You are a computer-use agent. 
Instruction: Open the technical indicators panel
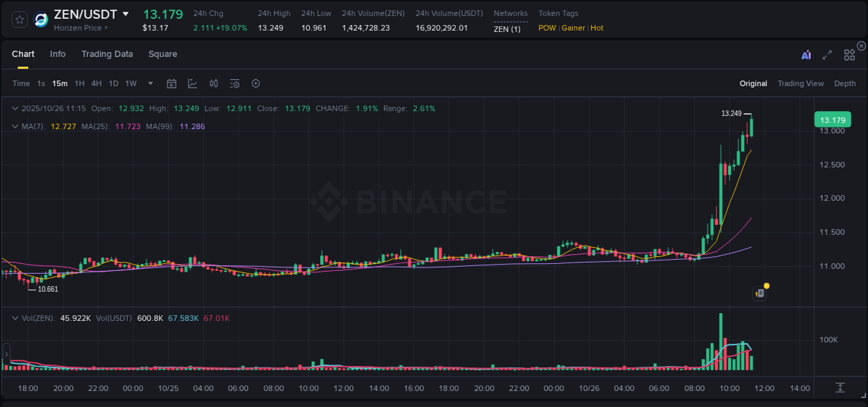(192, 83)
